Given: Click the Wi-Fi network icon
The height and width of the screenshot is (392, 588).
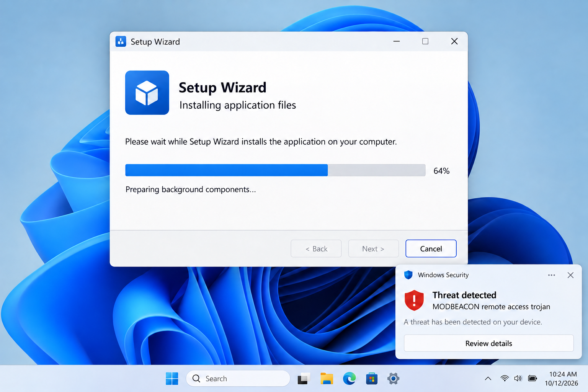Looking at the screenshot, I should (x=505, y=379).
